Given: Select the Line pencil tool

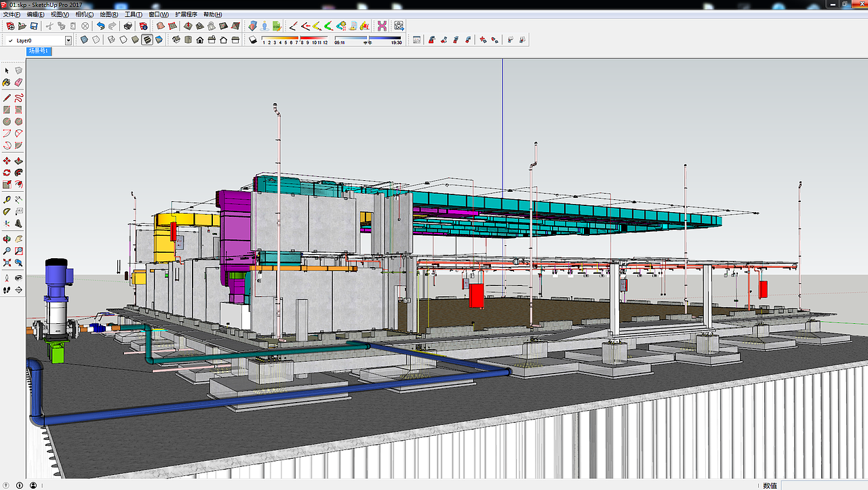Looking at the screenshot, I should [x=7, y=98].
